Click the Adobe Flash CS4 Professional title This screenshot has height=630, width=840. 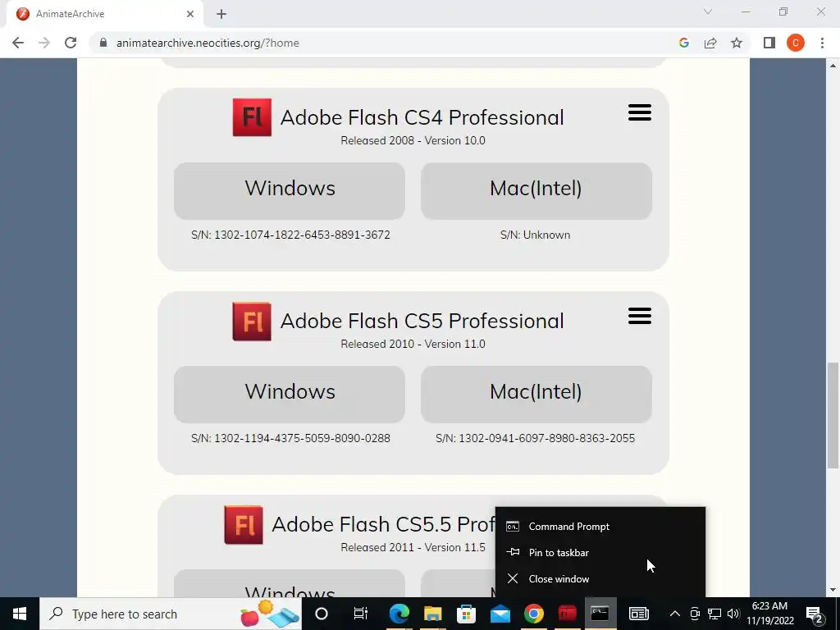click(x=422, y=117)
